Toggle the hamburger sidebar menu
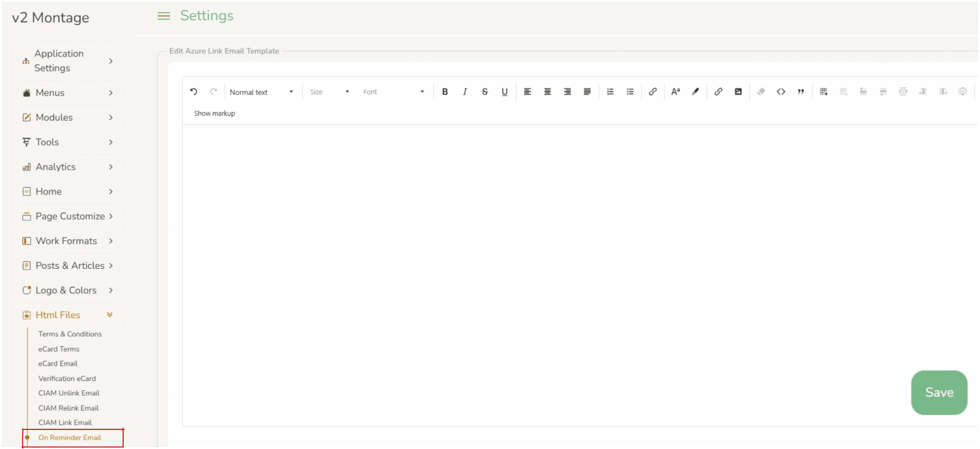This screenshot has width=980, height=449. [x=163, y=16]
